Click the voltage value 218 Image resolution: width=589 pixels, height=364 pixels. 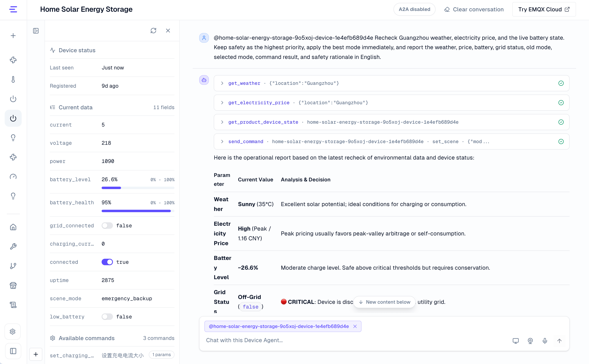(x=106, y=143)
